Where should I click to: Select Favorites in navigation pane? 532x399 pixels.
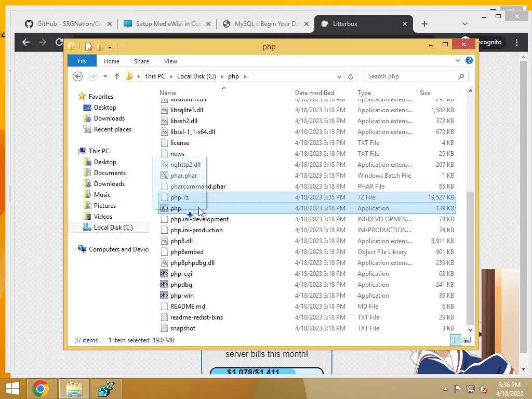tap(101, 96)
